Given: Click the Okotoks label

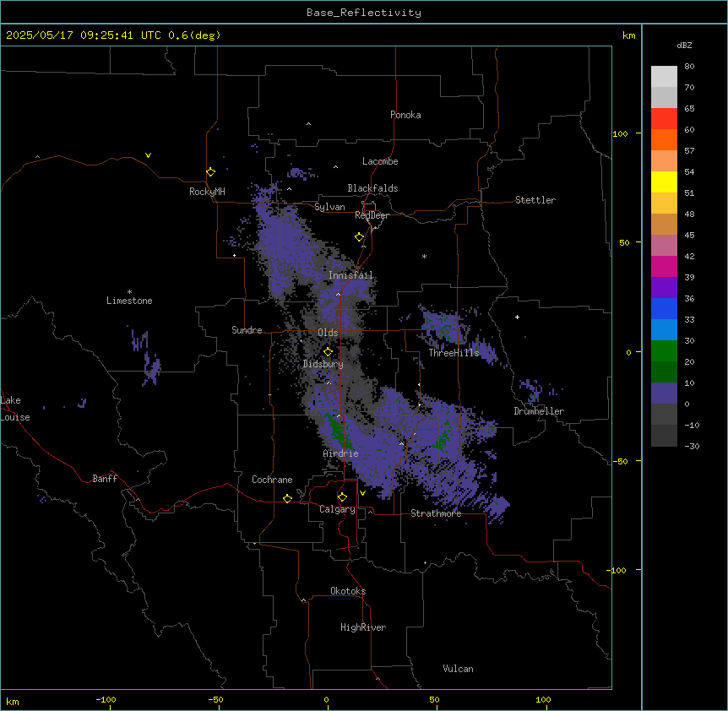Looking at the screenshot, I should pyautogui.click(x=348, y=591).
